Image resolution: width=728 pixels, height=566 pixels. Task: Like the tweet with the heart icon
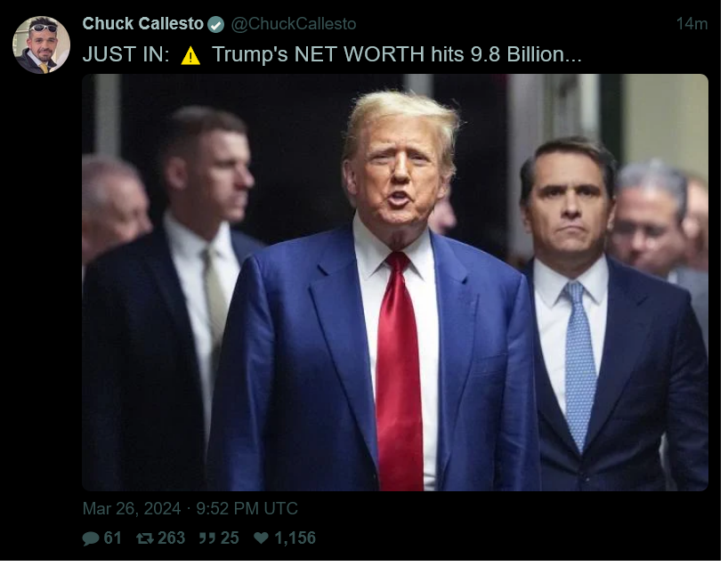coord(261,538)
